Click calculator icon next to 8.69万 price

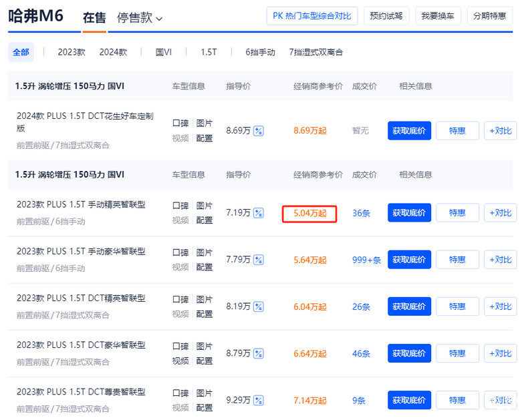pos(259,131)
